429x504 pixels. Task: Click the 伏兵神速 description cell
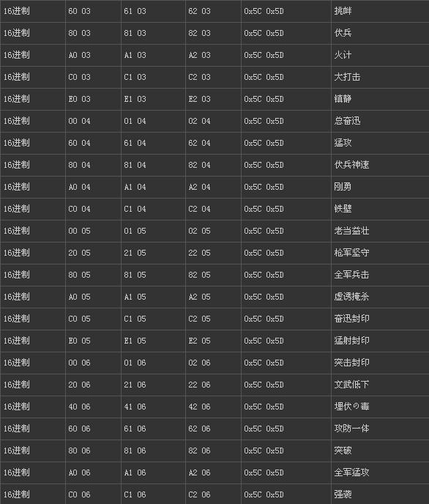380,165
